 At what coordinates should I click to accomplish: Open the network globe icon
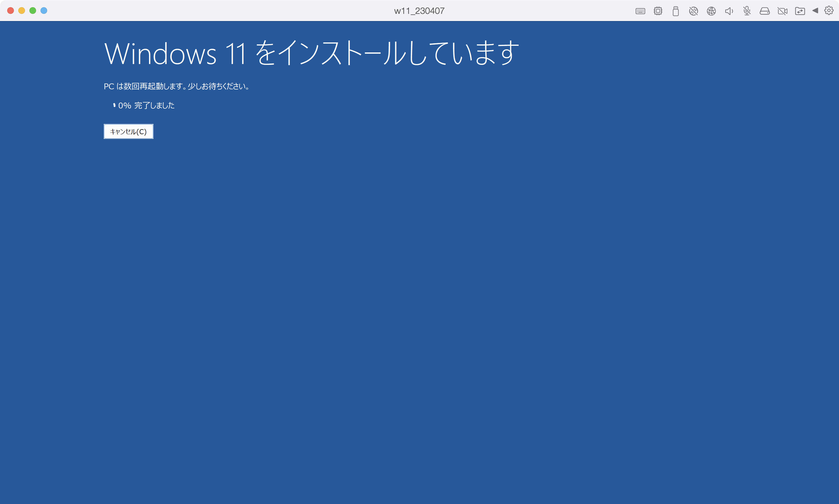[711, 11]
